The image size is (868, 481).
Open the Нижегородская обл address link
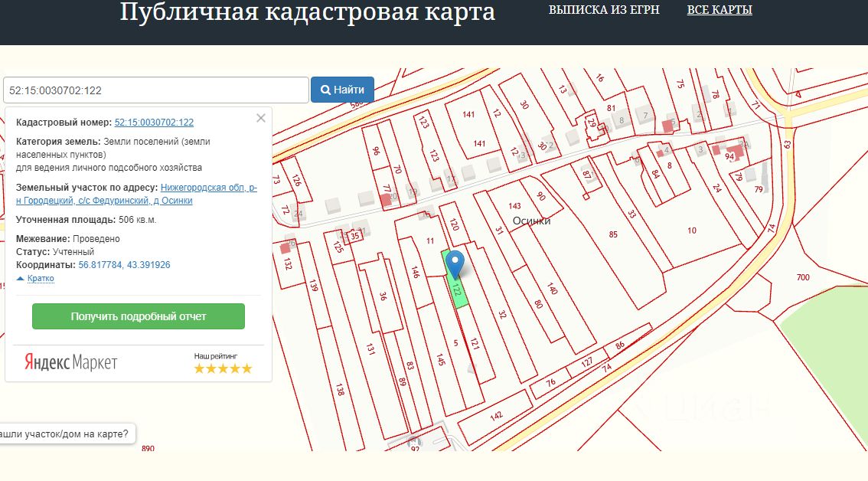(136, 194)
